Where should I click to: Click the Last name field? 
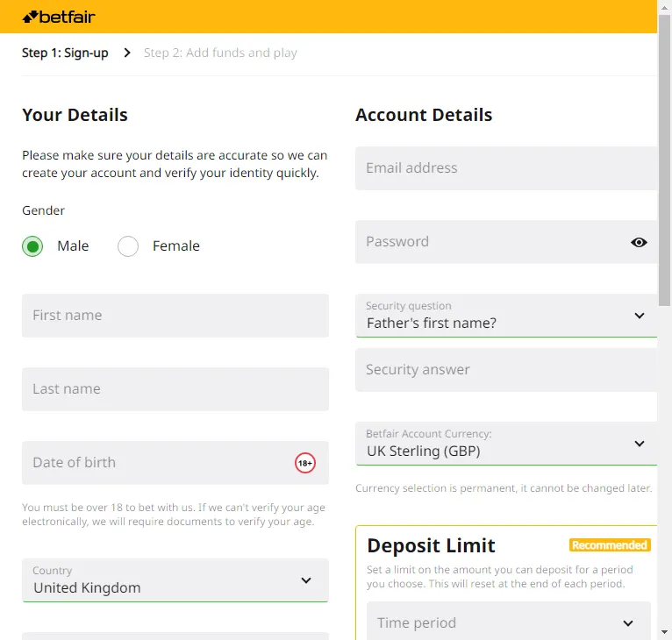(175, 389)
